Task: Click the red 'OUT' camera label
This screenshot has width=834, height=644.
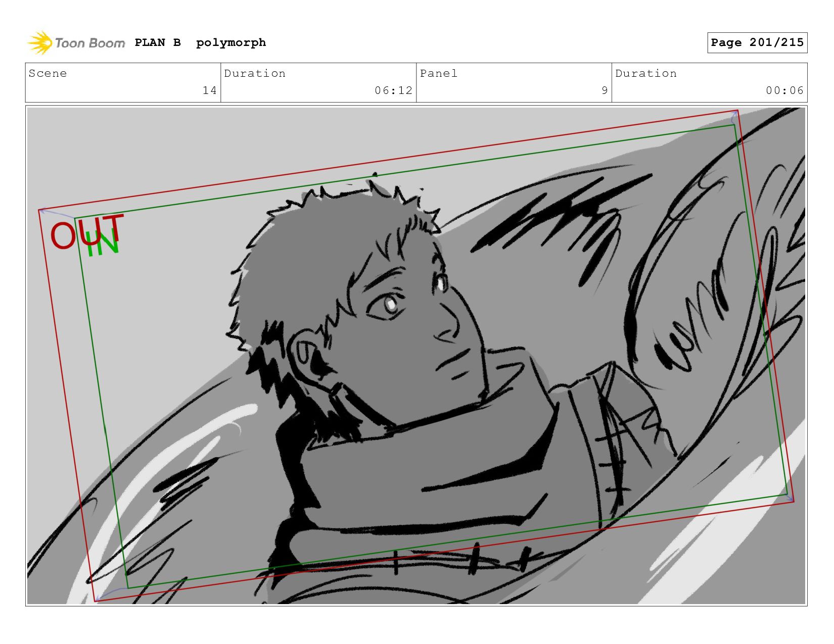Action: 87,232
